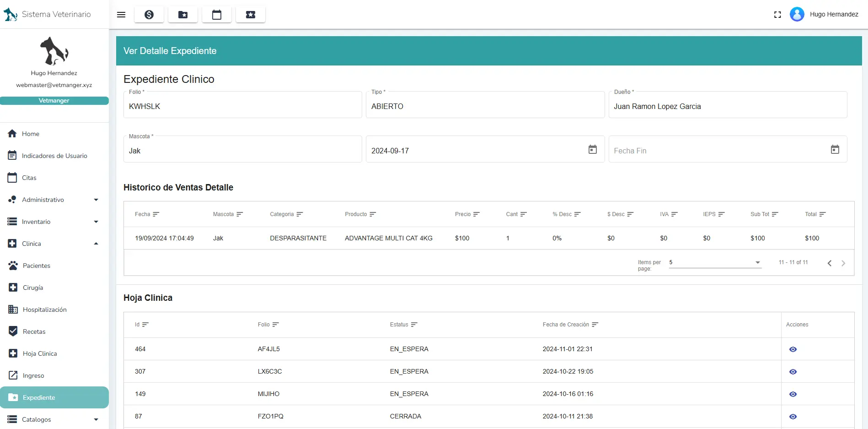Viewport: 868px width, 429px height.
Task: Sort Hoja Clinica by Fecha de Creación
Action: (x=571, y=325)
